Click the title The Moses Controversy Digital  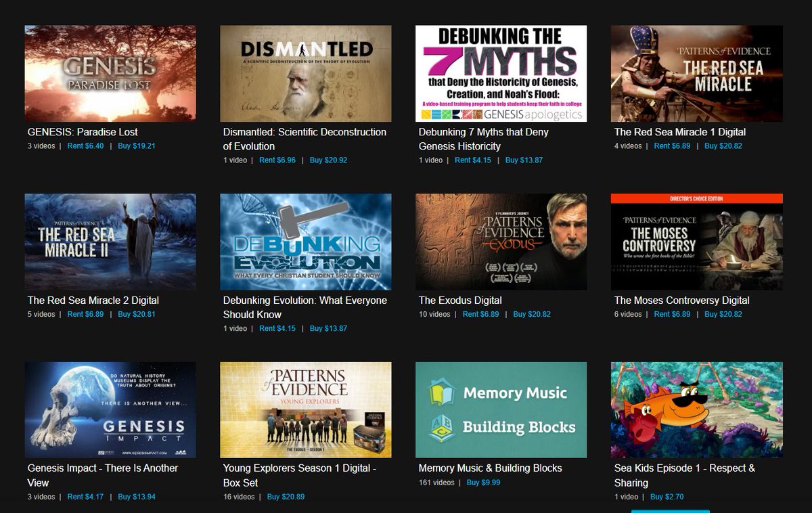point(682,300)
